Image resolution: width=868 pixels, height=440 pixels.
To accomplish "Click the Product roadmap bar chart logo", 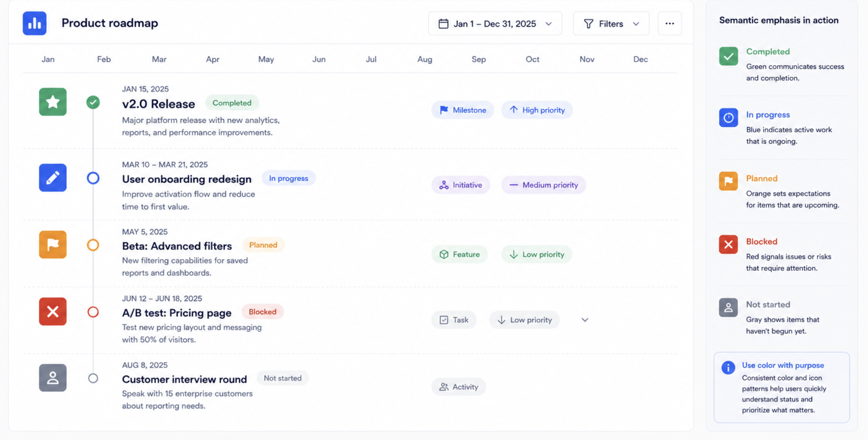I will pyautogui.click(x=34, y=23).
